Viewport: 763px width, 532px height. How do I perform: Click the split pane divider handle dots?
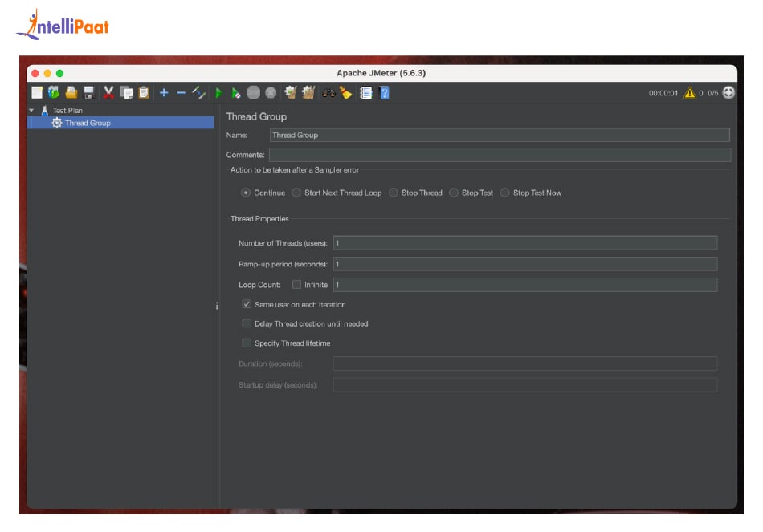pos(217,306)
